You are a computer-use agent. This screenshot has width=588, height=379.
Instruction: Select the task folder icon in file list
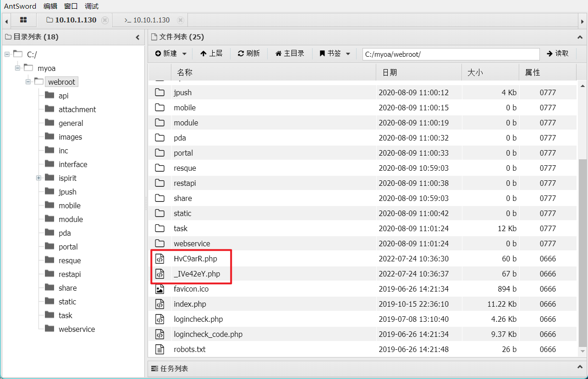(x=159, y=228)
